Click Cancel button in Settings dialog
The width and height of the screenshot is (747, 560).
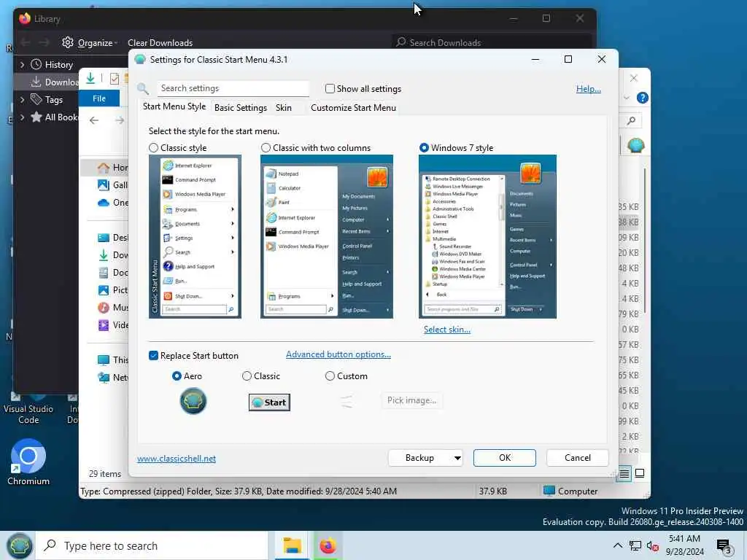[578, 458]
